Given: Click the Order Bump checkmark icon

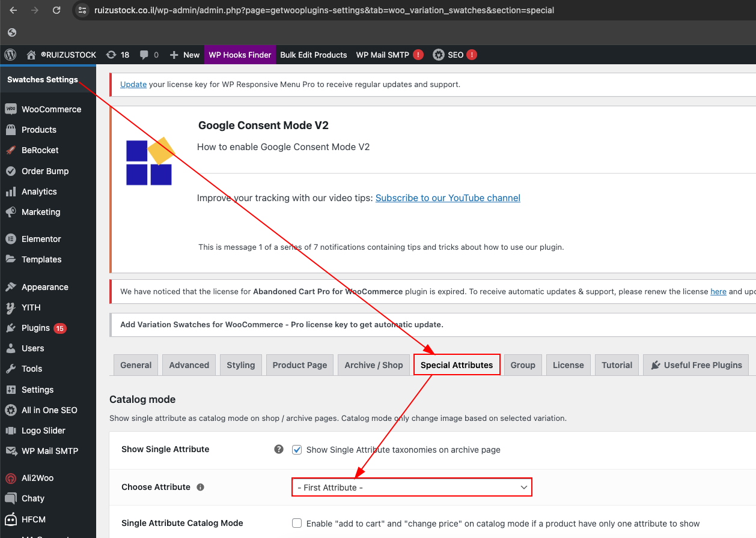Looking at the screenshot, I should pyautogui.click(x=10, y=171).
